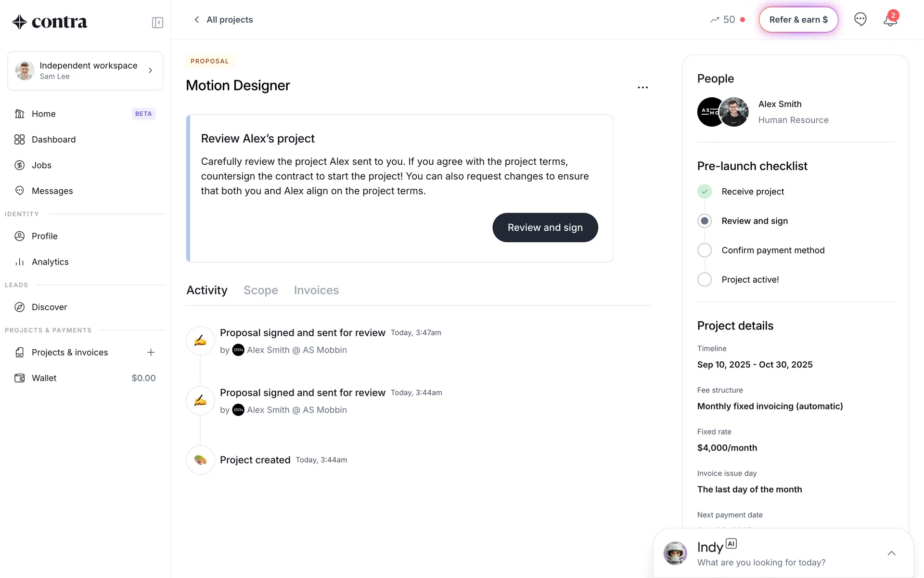Image resolution: width=924 pixels, height=578 pixels.
Task: Click the three-dot project options menu
Action: [642, 88]
